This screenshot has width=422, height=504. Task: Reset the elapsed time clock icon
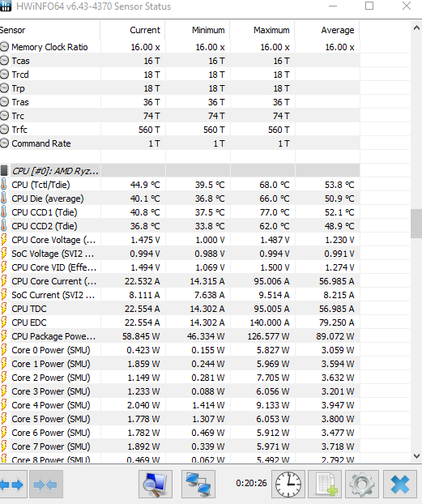288,484
